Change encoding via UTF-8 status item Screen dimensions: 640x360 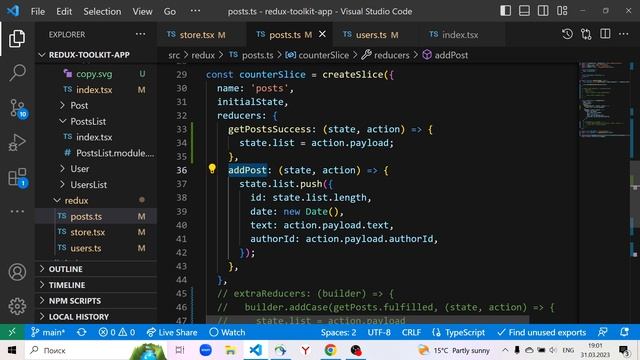tap(379, 332)
